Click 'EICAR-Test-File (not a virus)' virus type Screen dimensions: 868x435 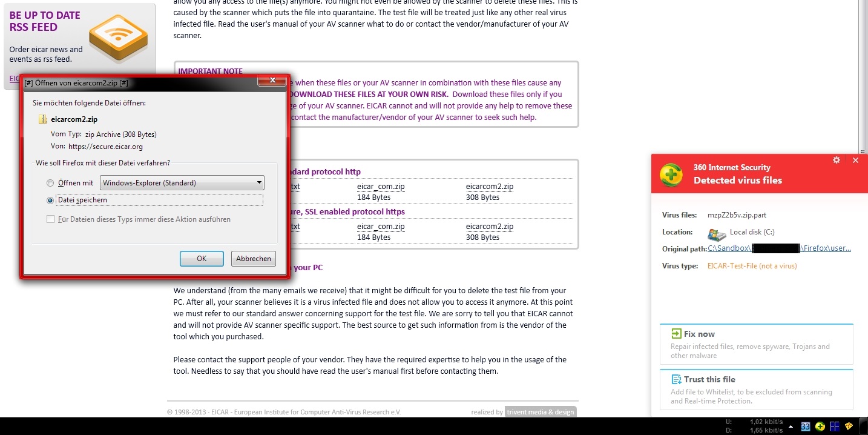[752, 266]
